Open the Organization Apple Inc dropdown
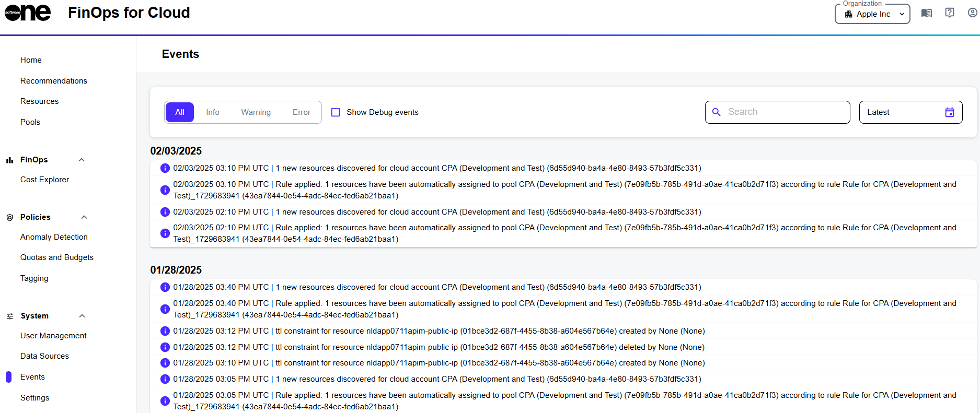Viewport: 980px width, 413px height. click(x=872, y=14)
